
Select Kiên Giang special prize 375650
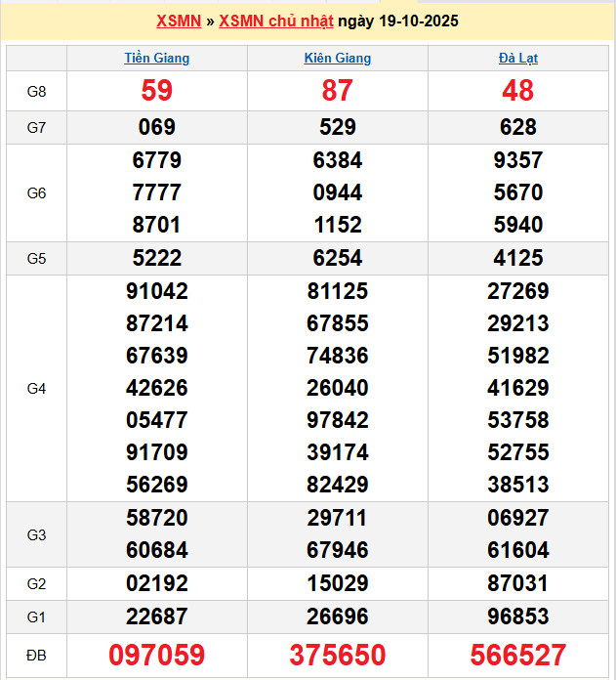click(x=338, y=655)
